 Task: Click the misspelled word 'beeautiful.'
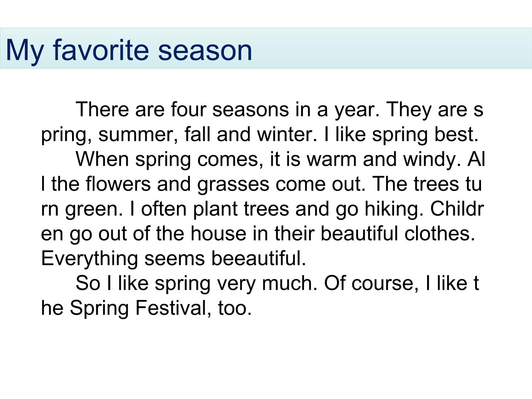(x=259, y=258)
